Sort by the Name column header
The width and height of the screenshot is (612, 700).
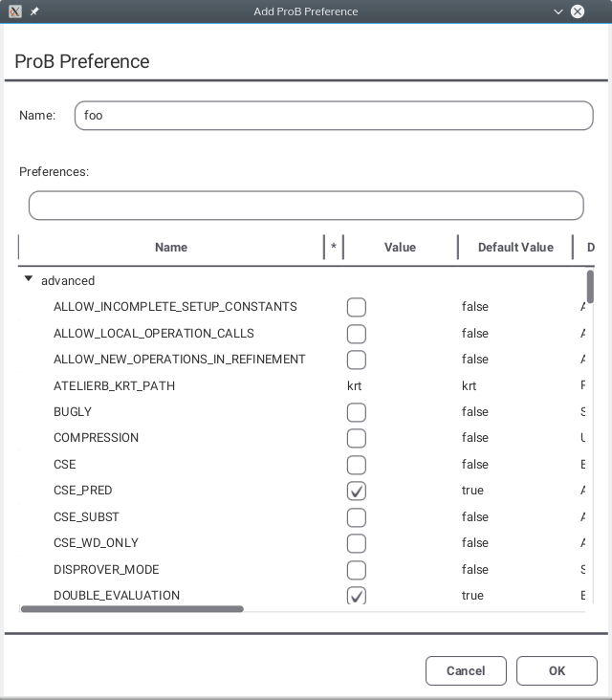click(x=171, y=247)
